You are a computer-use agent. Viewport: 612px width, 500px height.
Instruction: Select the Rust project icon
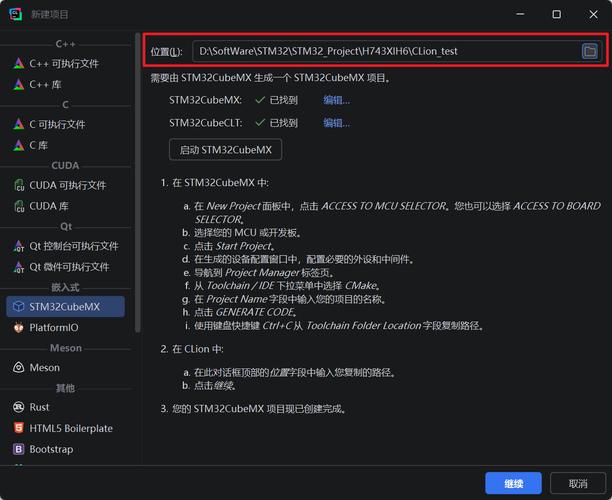click(18, 407)
